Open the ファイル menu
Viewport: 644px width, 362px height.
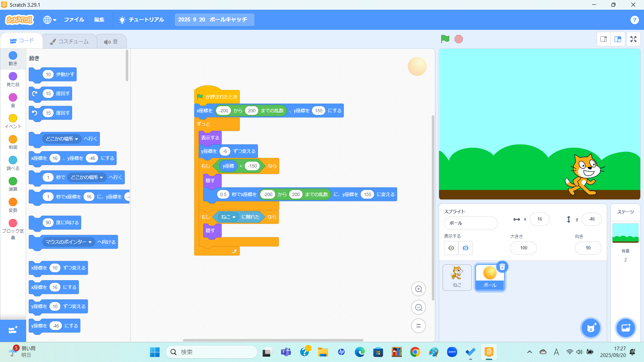tap(74, 20)
